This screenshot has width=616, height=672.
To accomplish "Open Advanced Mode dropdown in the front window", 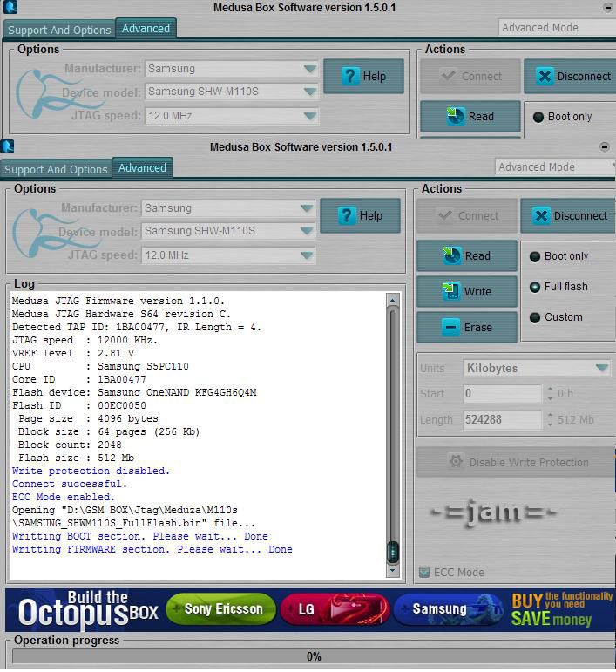I will pos(555,166).
